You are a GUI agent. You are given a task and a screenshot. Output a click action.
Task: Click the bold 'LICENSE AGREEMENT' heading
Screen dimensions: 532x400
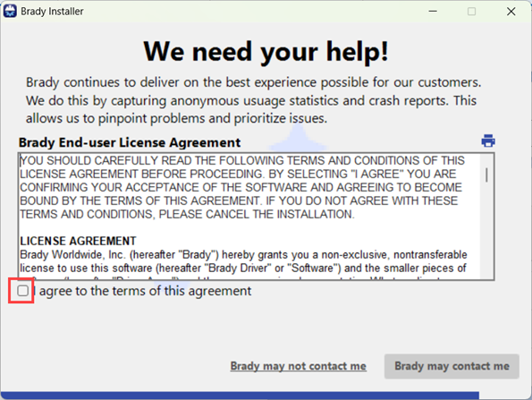[78, 241]
